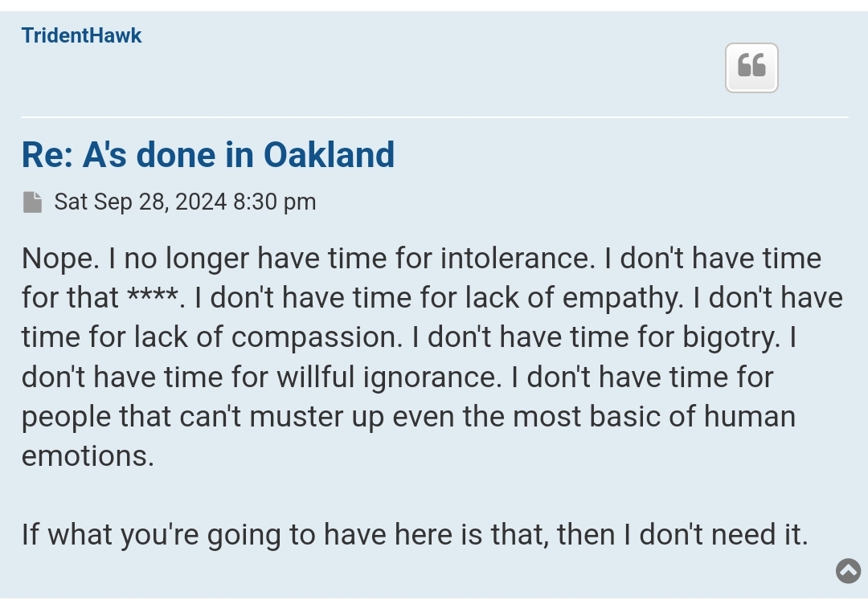This screenshot has width=868, height=600.
Task: Open TridentHawk's user profile
Action: (x=81, y=35)
